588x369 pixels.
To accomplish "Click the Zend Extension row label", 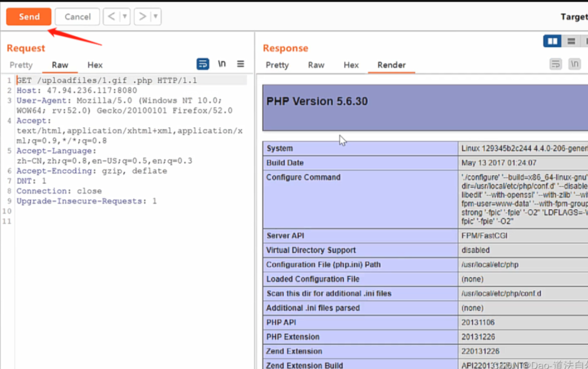I will (295, 351).
